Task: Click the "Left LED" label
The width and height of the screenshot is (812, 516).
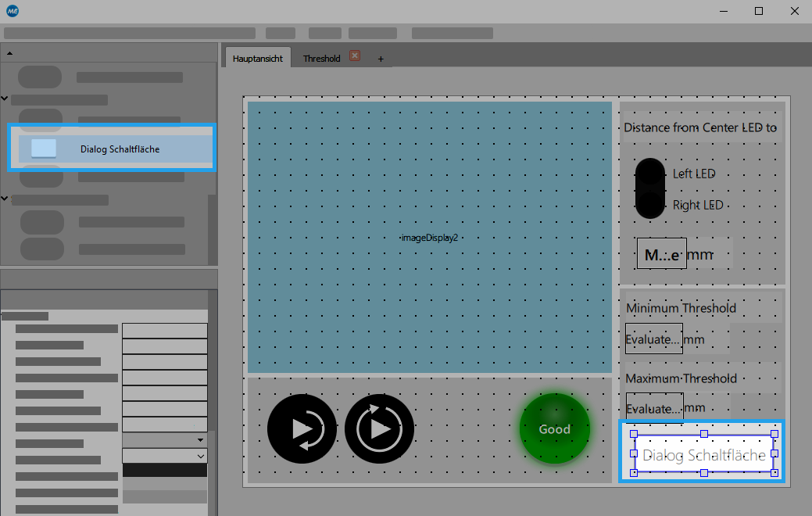Action: [x=694, y=174]
